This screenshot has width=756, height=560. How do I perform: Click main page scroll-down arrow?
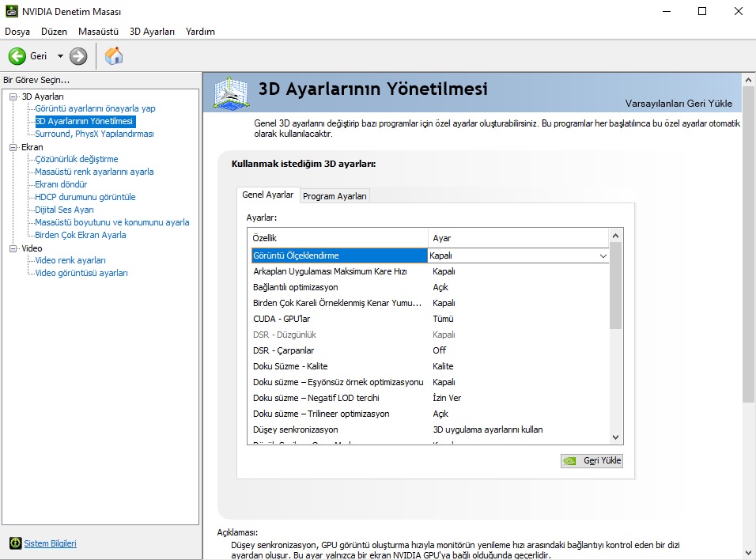[748, 553]
